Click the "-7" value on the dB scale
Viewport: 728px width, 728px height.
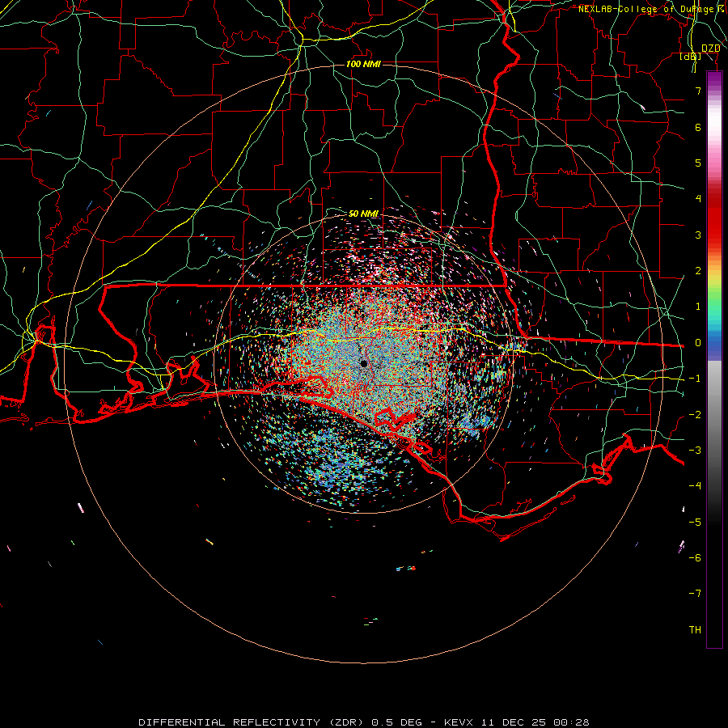pos(695,594)
